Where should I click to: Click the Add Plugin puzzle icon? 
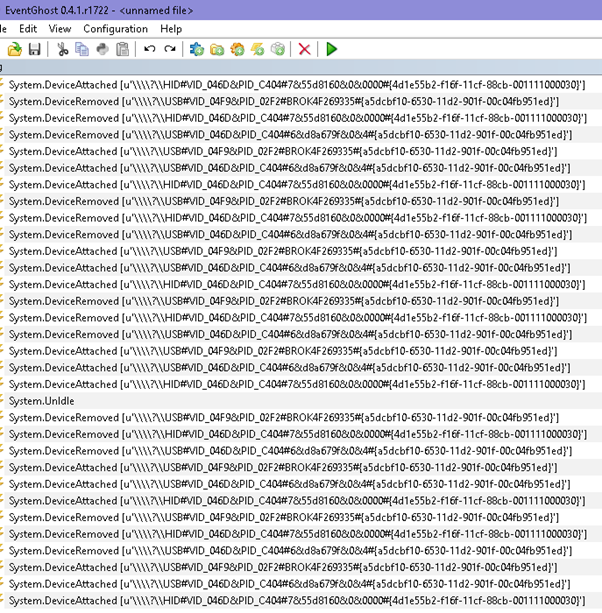197,50
